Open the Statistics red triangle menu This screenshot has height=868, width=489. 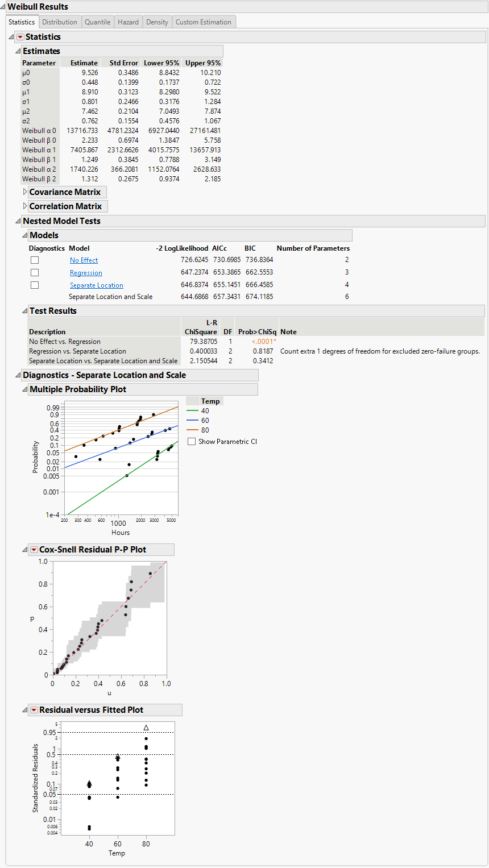[x=19, y=36]
